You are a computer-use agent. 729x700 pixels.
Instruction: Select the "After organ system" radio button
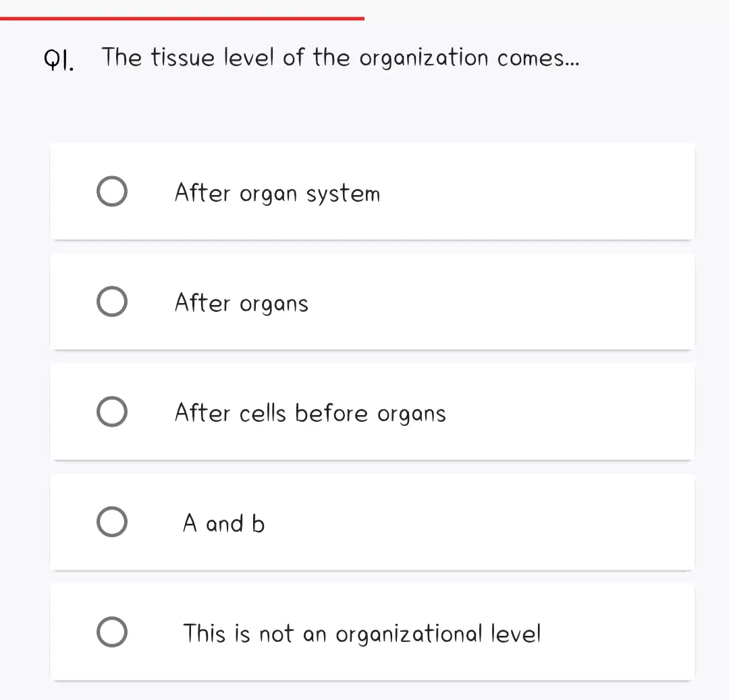(x=112, y=191)
